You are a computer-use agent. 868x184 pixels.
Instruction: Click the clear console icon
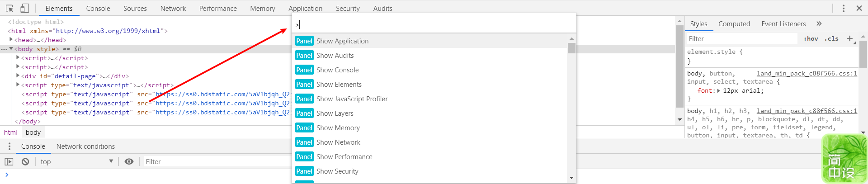pyautogui.click(x=25, y=161)
